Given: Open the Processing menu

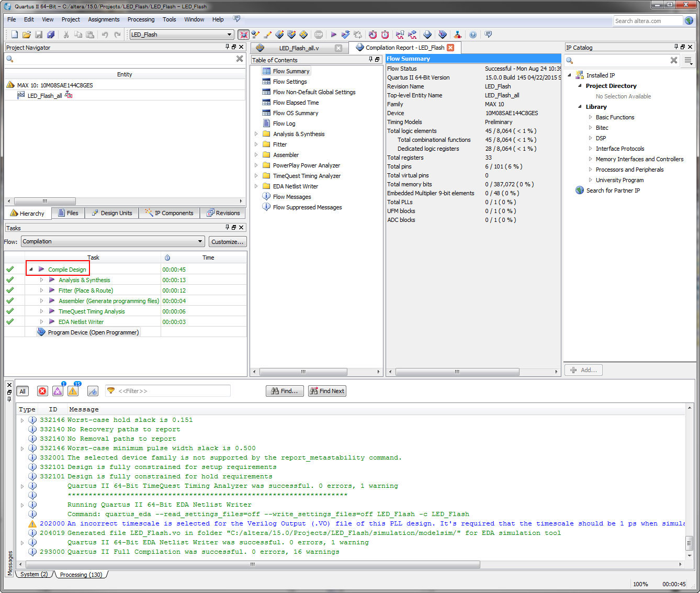Looking at the screenshot, I should click(x=141, y=19).
